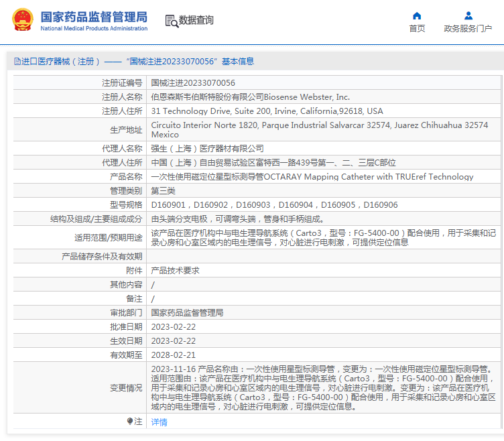Screen dimensions: 504x441
Task: Select production address Circuito Interior Norte 1820
Action: pyautogui.click(x=320, y=130)
